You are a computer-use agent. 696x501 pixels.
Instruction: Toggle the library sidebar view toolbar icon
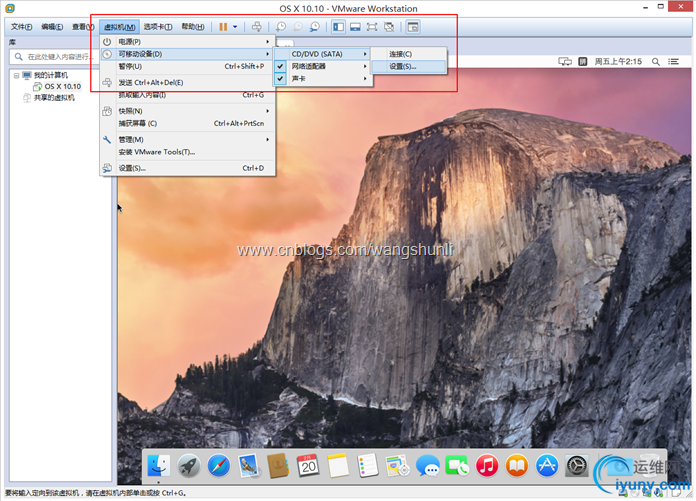tap(338, 27)
